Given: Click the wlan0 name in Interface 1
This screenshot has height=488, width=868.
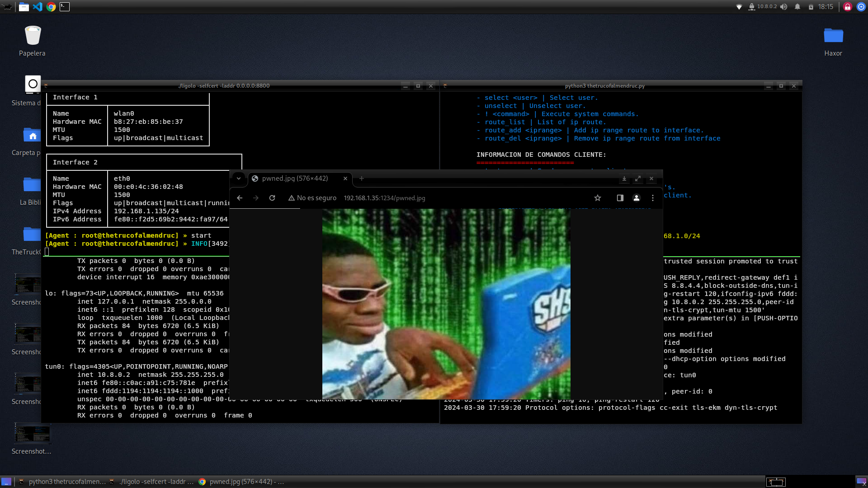Looking at the screenshot, I should coord(124,113).
